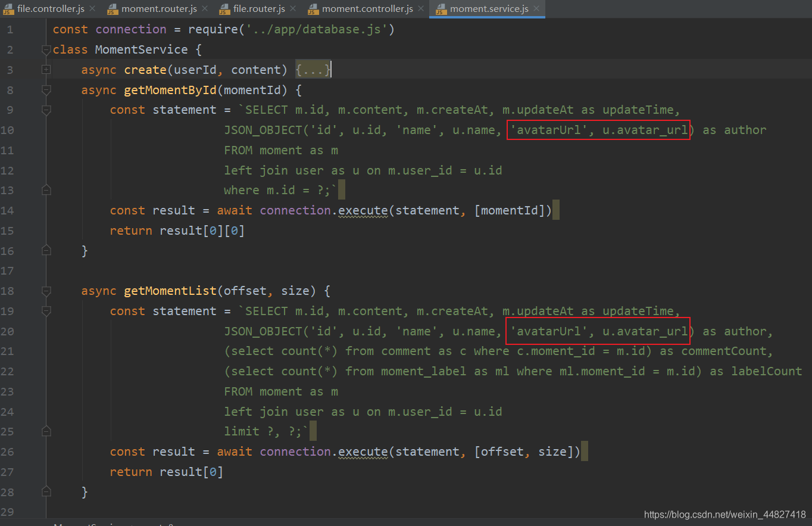Collapse the MomentService class fold on line 2

(46, 51)
